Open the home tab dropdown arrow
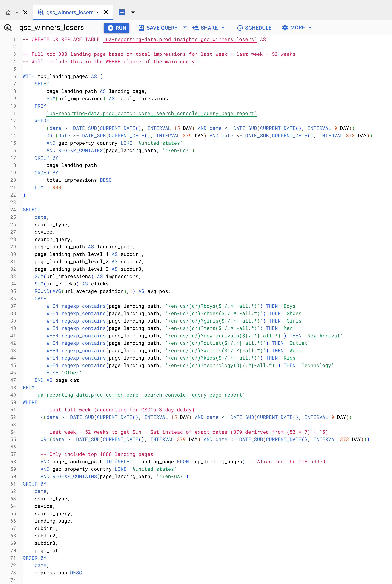 click(x=17, y=12)
